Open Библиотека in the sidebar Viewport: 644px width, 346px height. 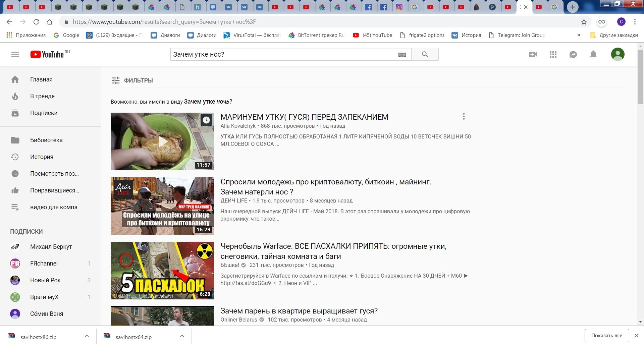click(x=50, y=140)
